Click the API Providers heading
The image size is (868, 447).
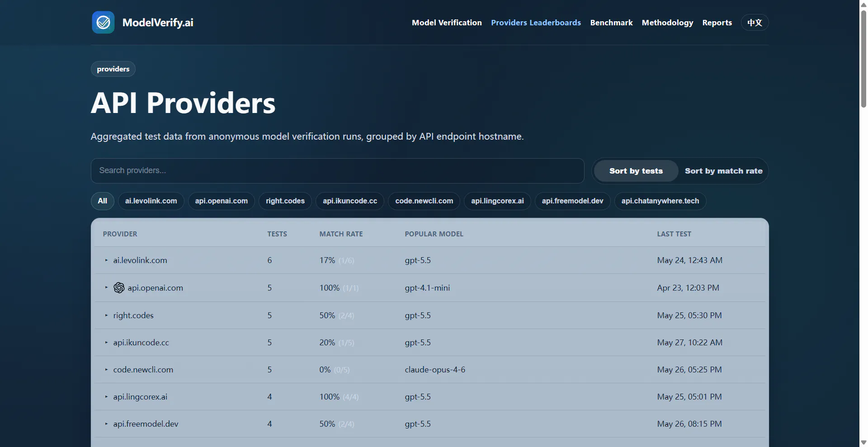pyautogui.click(x=183, y=103)
